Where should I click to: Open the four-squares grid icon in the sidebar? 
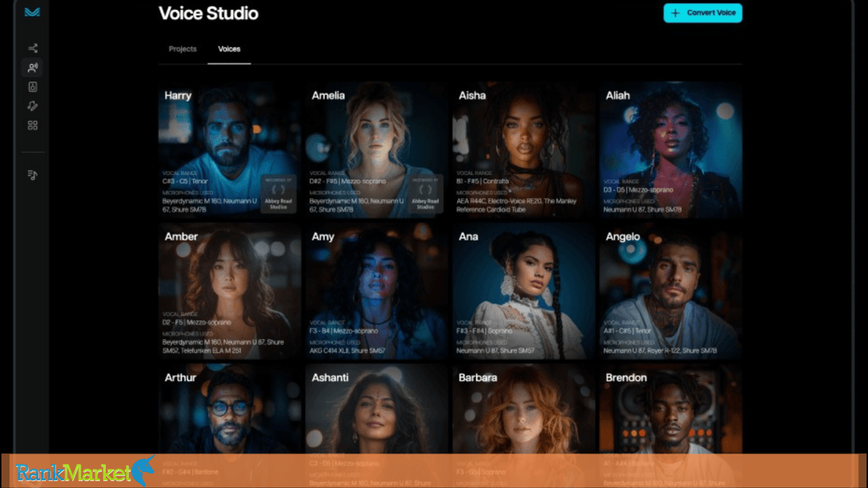32,125
